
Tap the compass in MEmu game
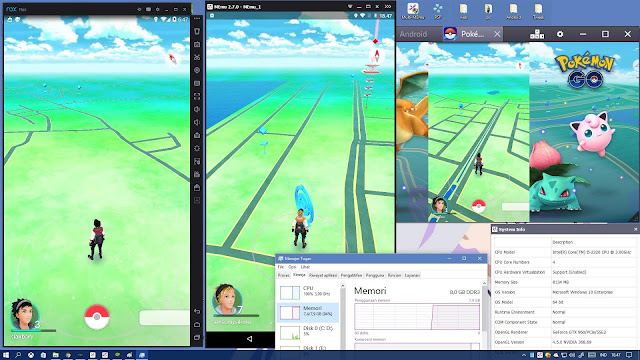click(x=376, y=56)
